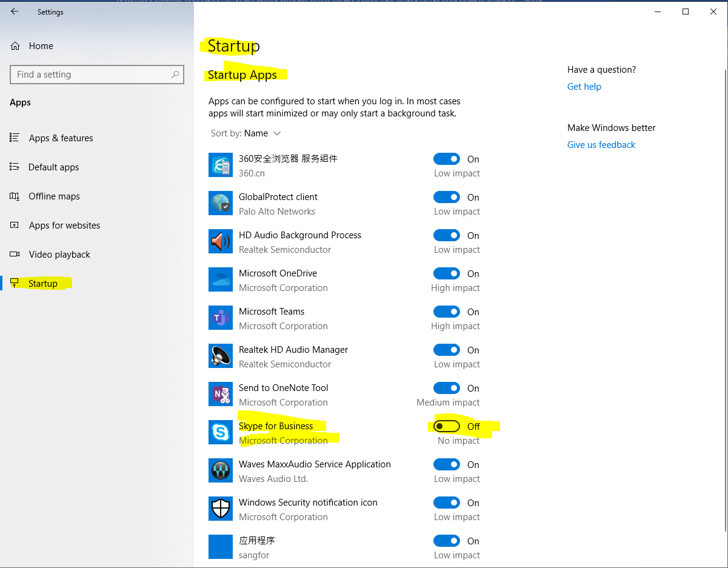
Task: Click the Home icon in sidebar
Action: pos(15,46)
